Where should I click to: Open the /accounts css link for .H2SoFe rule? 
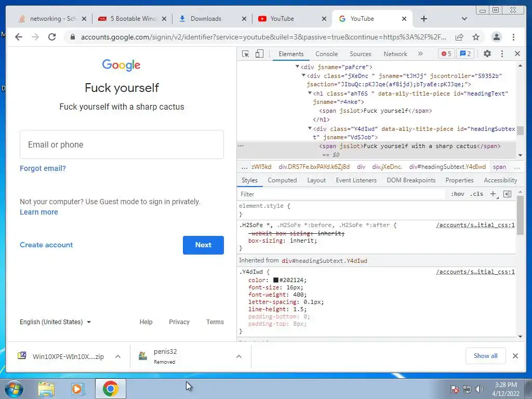pyautogui.click(x=475, y=225)
